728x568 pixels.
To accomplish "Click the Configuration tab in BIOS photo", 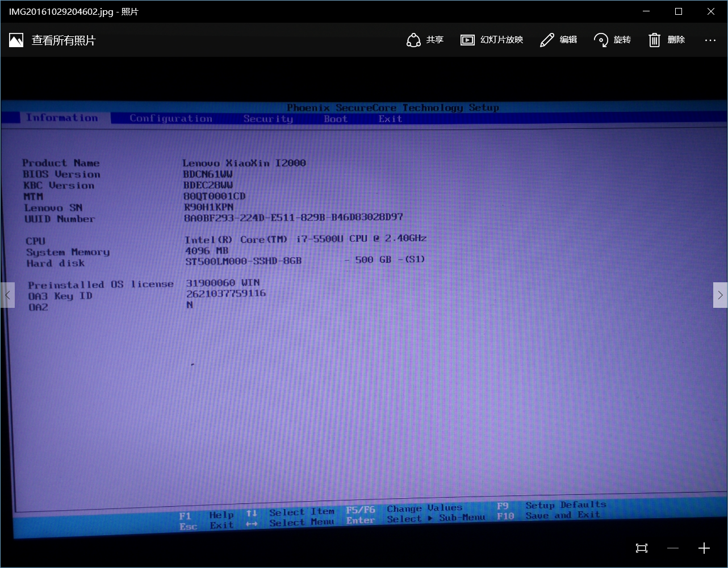I will tap(171, 118).
